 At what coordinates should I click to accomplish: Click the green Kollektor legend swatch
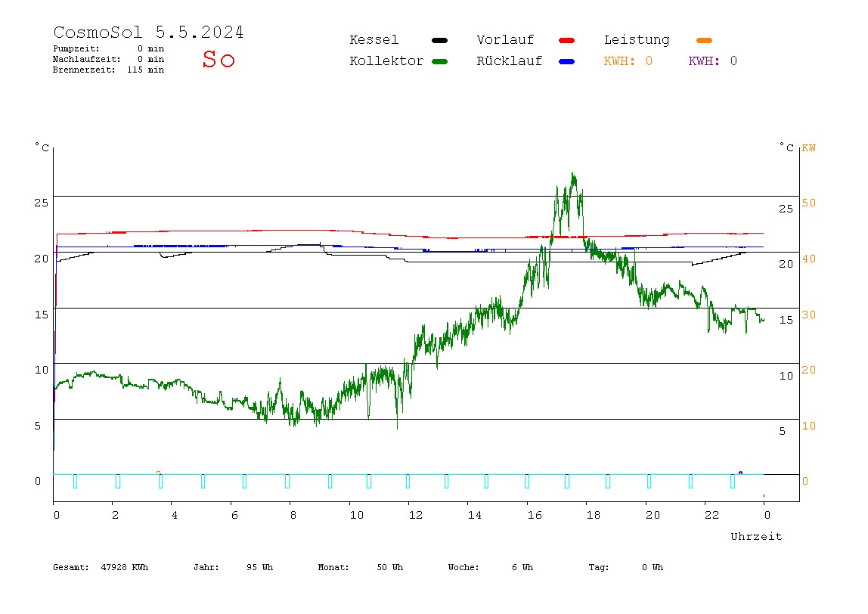click(439, 61)
